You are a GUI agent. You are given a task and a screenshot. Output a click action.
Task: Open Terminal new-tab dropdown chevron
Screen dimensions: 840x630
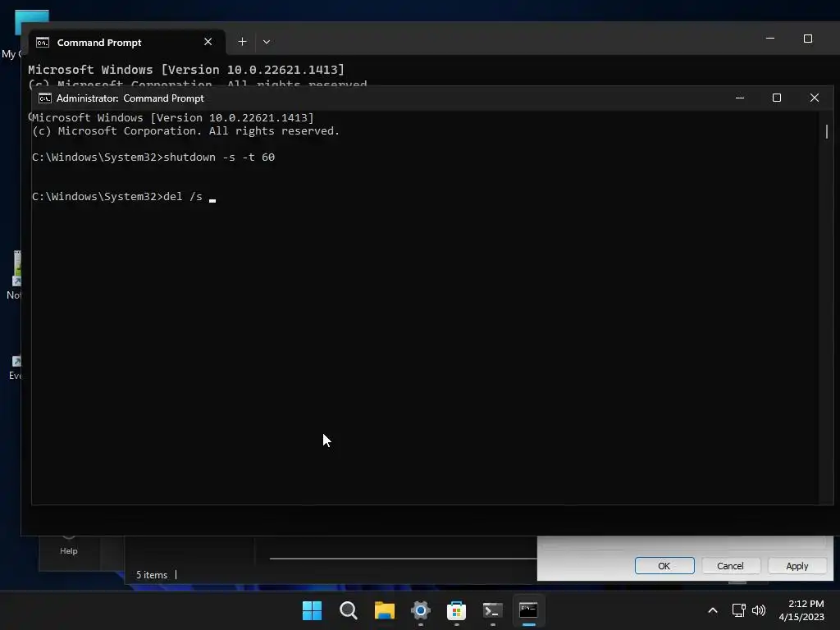pyautogui.click(x=267, y=42)
